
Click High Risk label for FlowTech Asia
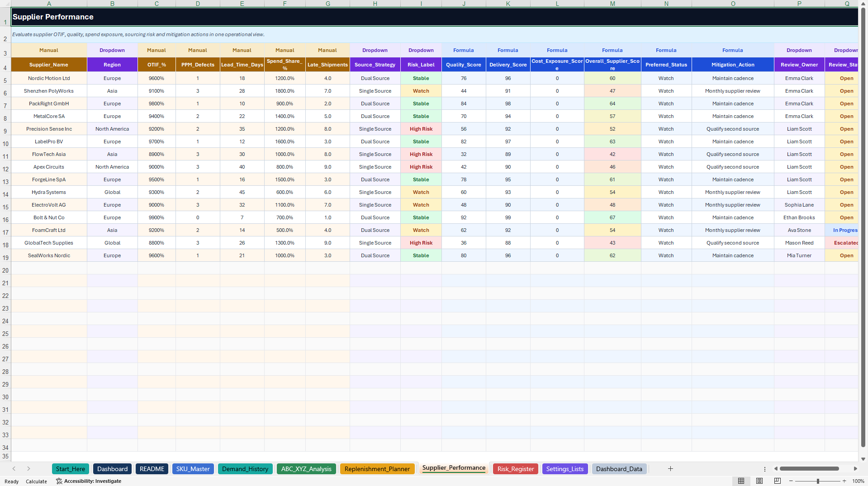pos(421,154)
